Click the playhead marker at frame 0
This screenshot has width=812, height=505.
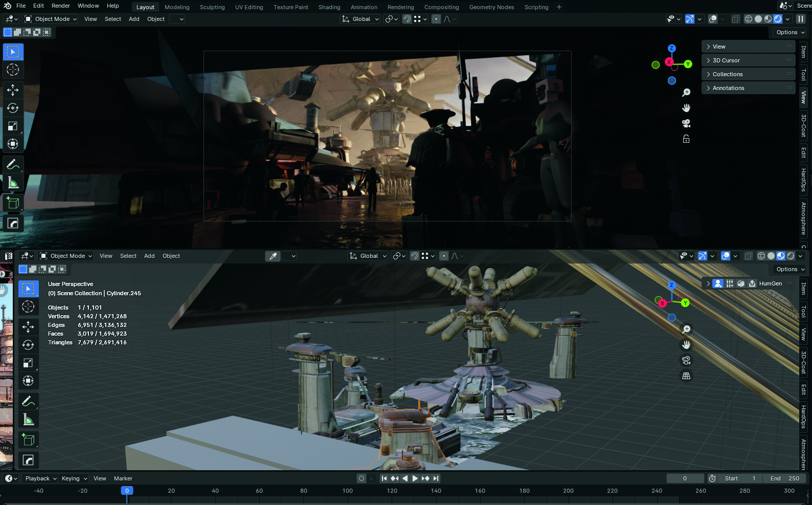click(127, 490)
